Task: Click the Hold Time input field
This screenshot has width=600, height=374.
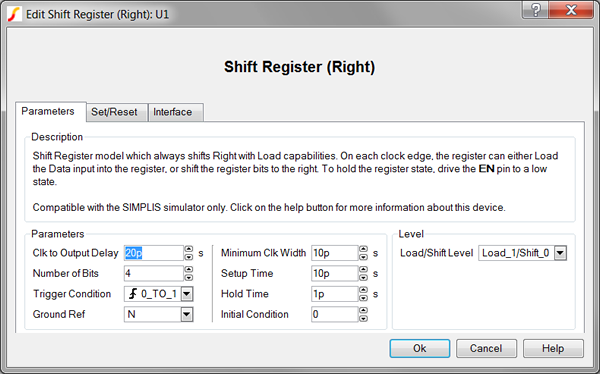Action: pyautogui.click(x=334, y=294)
